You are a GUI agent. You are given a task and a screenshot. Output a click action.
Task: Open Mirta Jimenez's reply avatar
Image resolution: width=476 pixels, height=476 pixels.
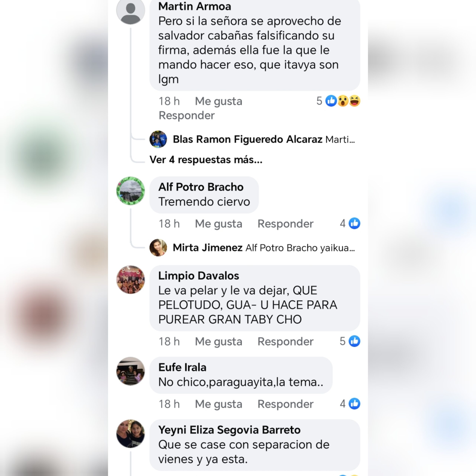158,248
